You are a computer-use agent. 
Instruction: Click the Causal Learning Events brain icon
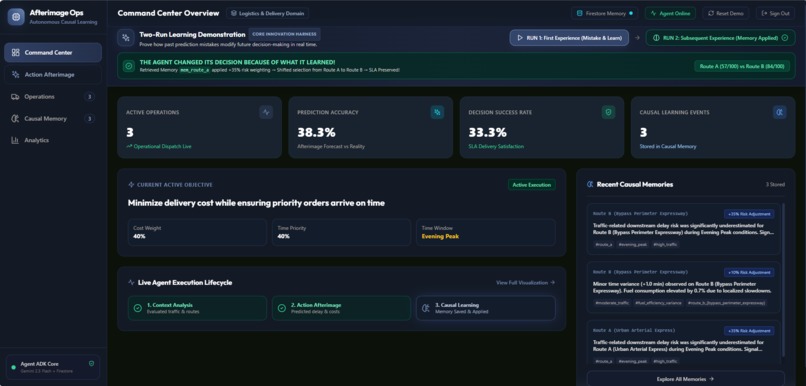click(780, 112)
